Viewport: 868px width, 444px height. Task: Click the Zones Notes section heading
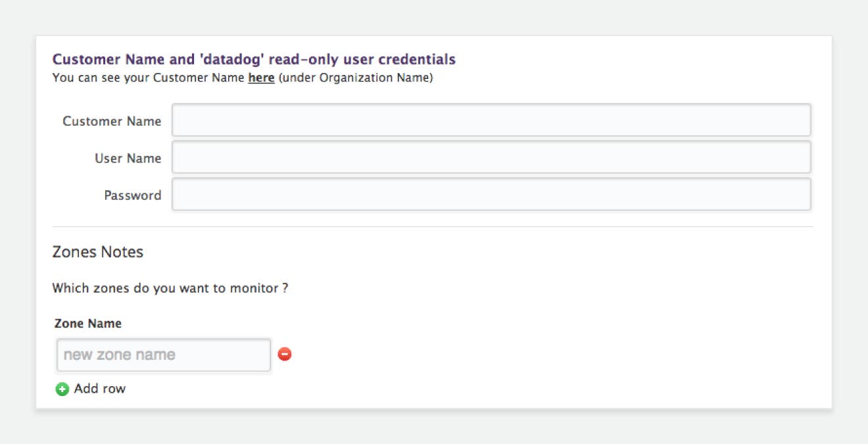(x=97, y=252)
